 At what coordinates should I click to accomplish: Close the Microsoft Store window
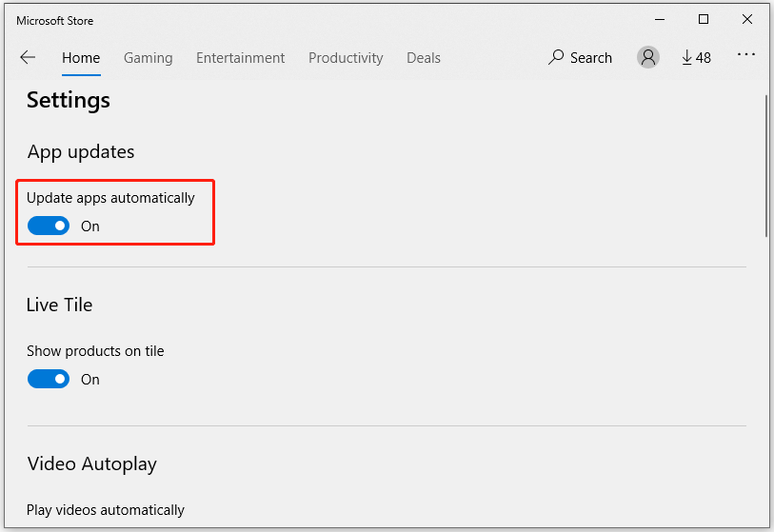tap(747, 19)
